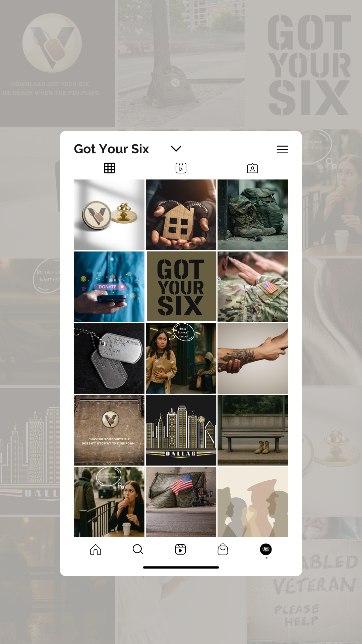Image resolution: width=362 pixels, height=644 pixels.
Task: Switch to the Reels tab
Action: pyautogui.click(x=181, y=168)
